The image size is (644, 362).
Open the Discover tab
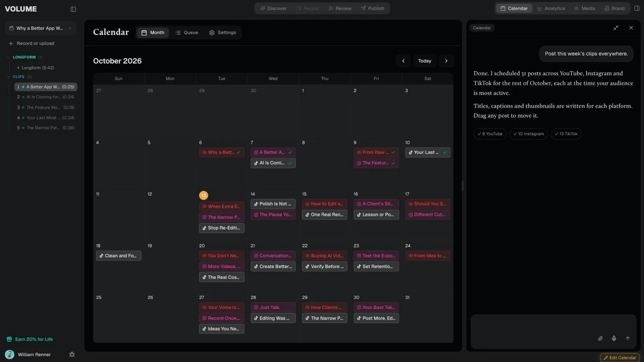pos(273,8)
